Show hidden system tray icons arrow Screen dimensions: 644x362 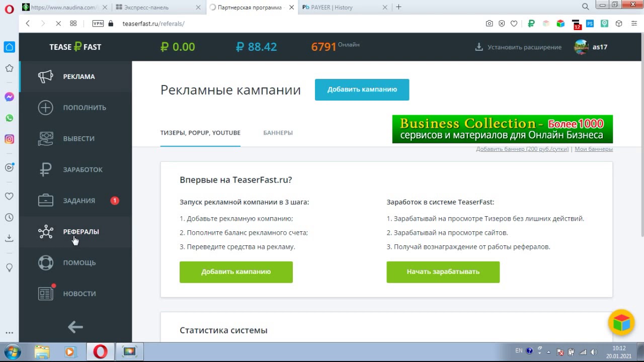(548, 352)
